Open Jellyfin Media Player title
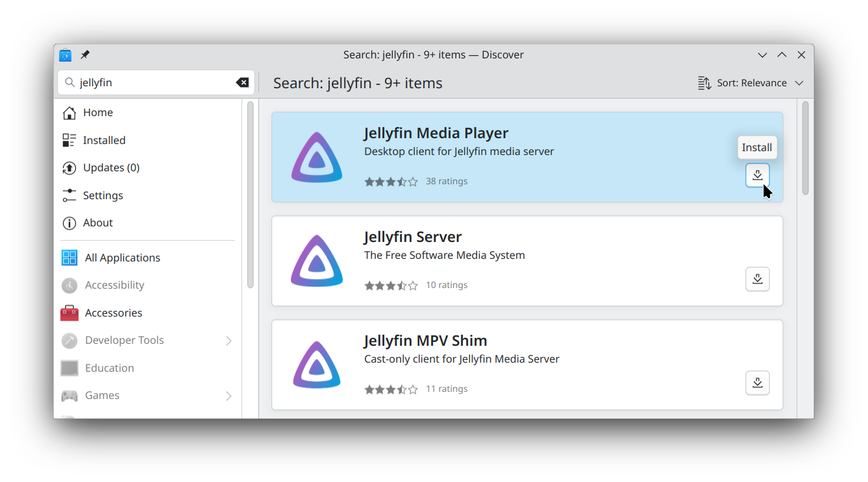The height and width of the screenshot is (482, 868). click(x=436, y=133)
